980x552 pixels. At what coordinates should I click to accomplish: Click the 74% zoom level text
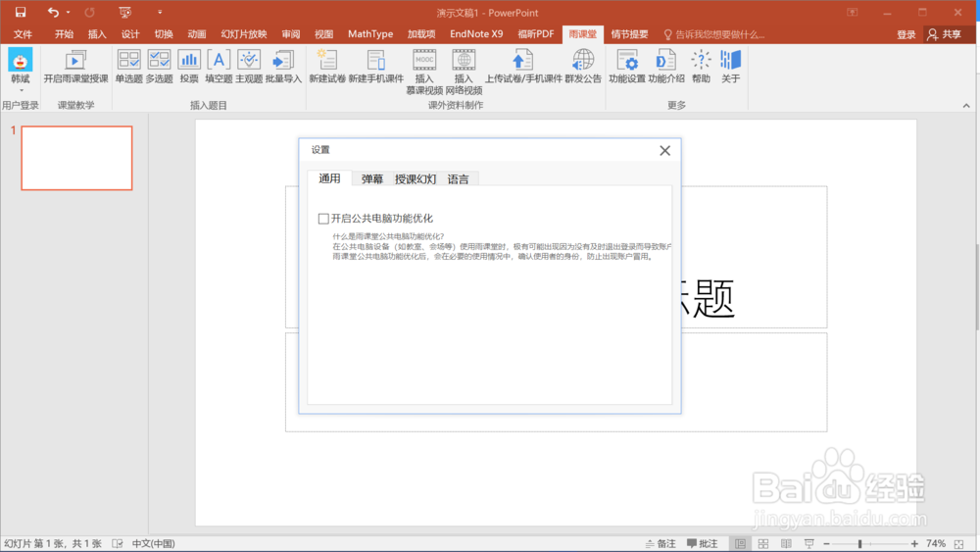pos(936,544)
